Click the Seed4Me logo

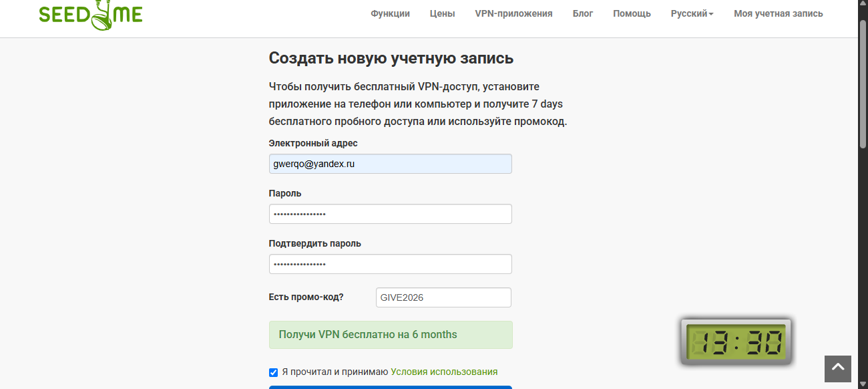pos(90,13)
